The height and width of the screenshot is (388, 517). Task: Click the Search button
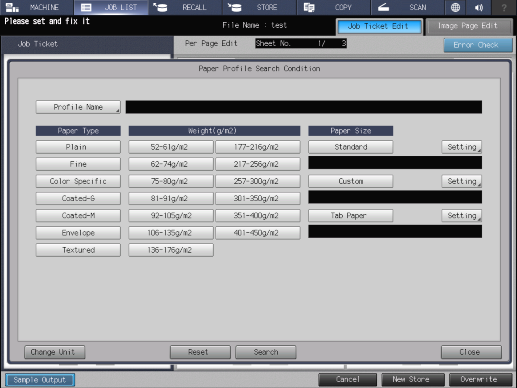[x=266, y=352]
